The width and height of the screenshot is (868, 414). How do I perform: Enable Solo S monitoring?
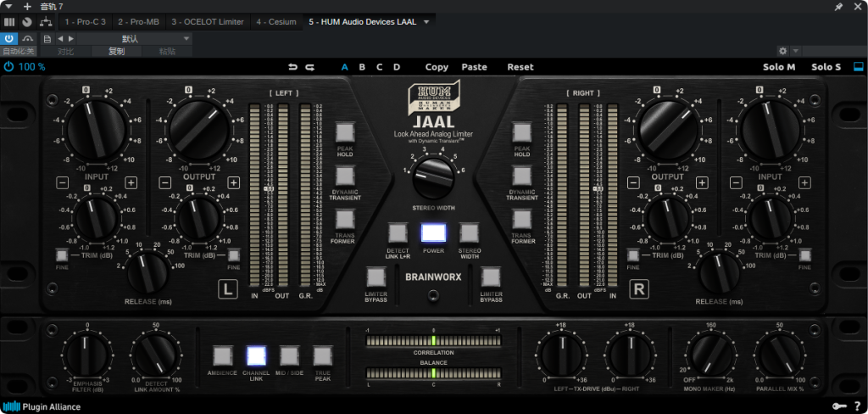826,67
